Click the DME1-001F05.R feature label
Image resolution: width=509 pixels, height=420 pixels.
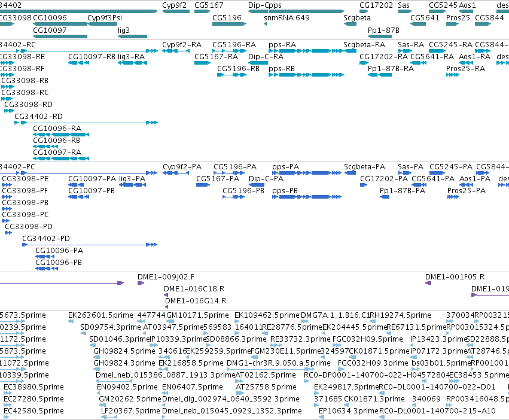tap(455, 277)
